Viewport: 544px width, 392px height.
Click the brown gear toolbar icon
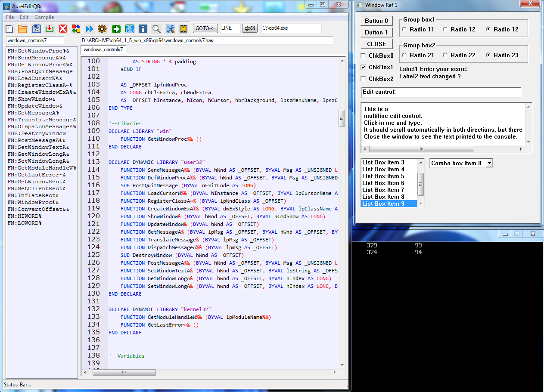[x=102, y=29]
